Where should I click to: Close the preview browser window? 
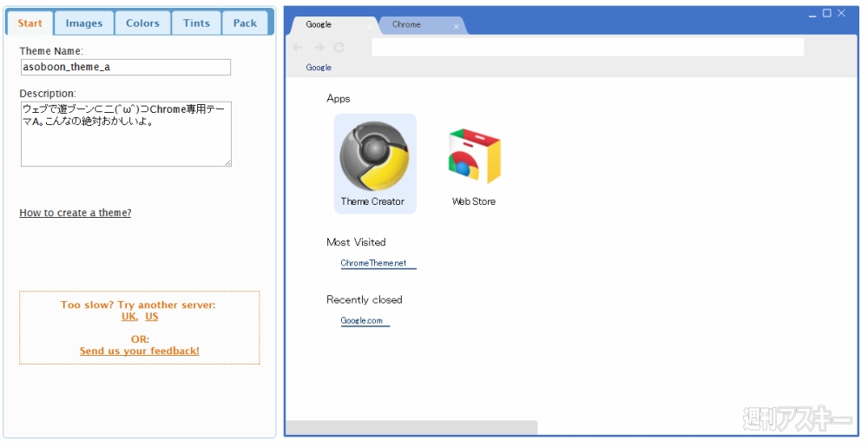[841, 13]
